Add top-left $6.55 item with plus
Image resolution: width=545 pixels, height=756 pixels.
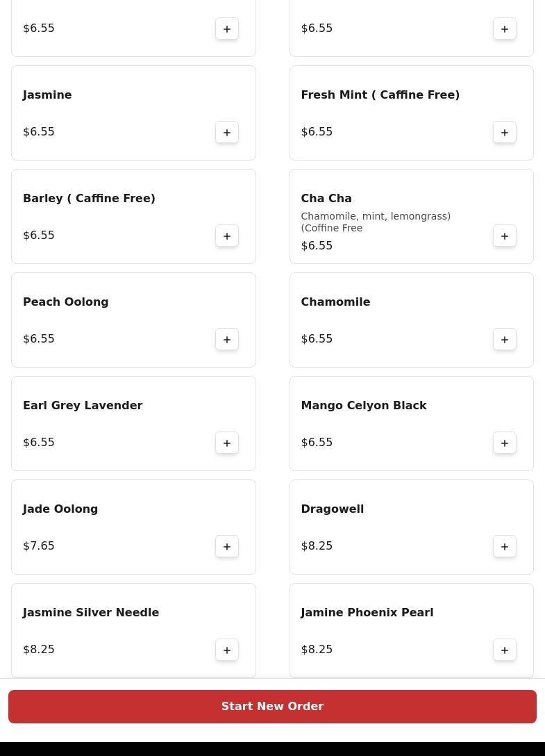coord(227,29)
